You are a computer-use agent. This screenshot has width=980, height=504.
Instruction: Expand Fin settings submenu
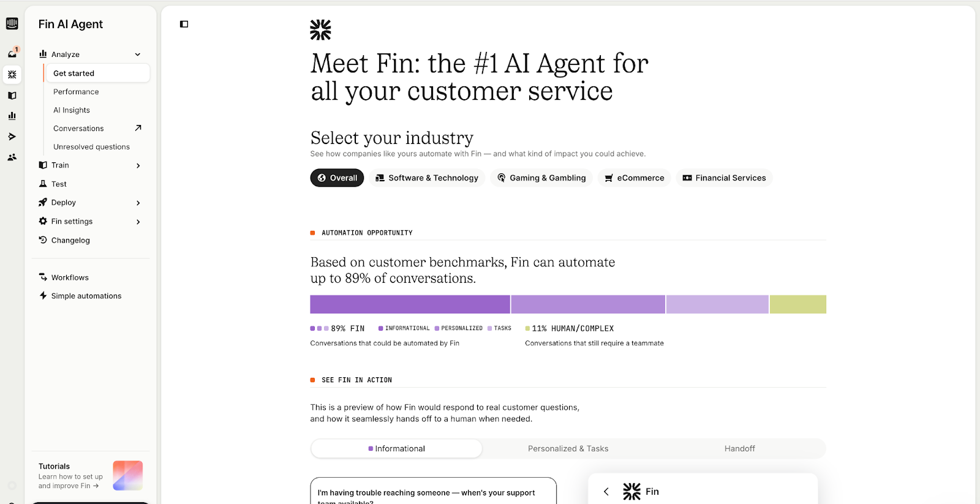click(138, 222)
